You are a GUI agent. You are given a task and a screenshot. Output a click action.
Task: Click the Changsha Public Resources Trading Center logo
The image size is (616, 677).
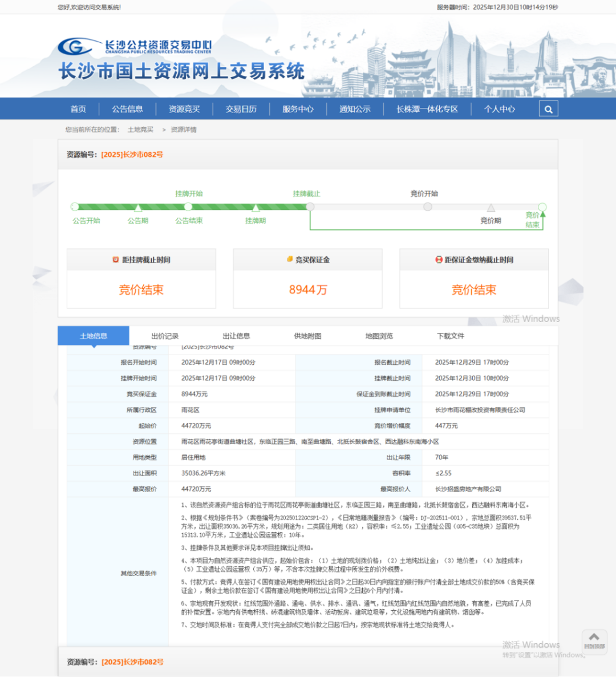click(x=135, y=46)
